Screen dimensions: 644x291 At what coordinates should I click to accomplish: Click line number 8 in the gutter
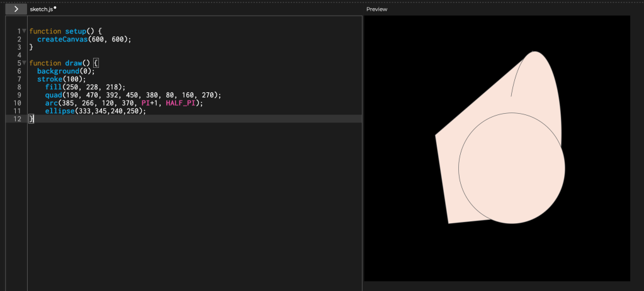point(20,87)
